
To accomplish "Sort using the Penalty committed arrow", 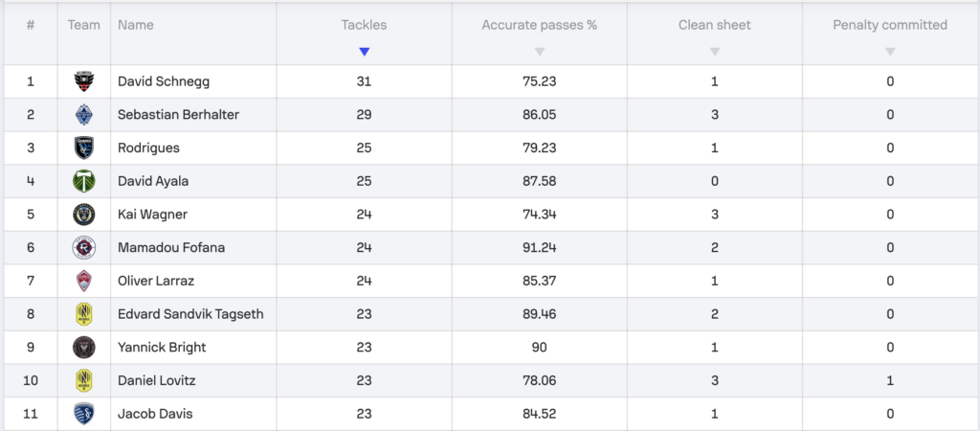I will click(x=890, y=52).
